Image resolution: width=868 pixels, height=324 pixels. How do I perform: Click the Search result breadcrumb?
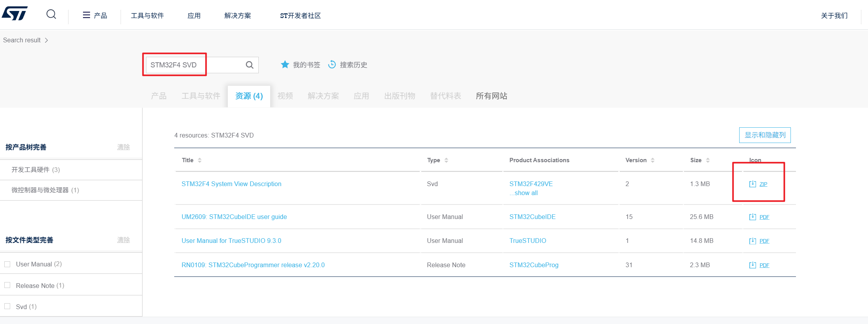click(22, 40)
